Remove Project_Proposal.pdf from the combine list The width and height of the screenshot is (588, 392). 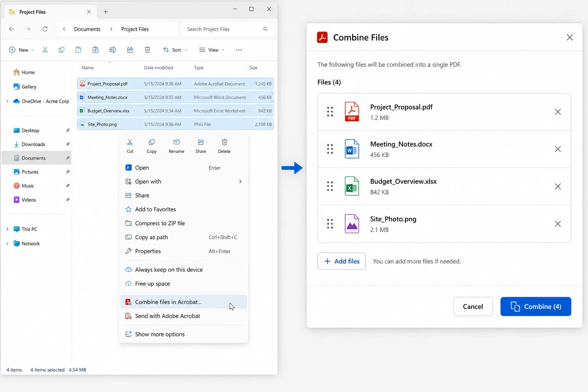click(x=558, y=112)
